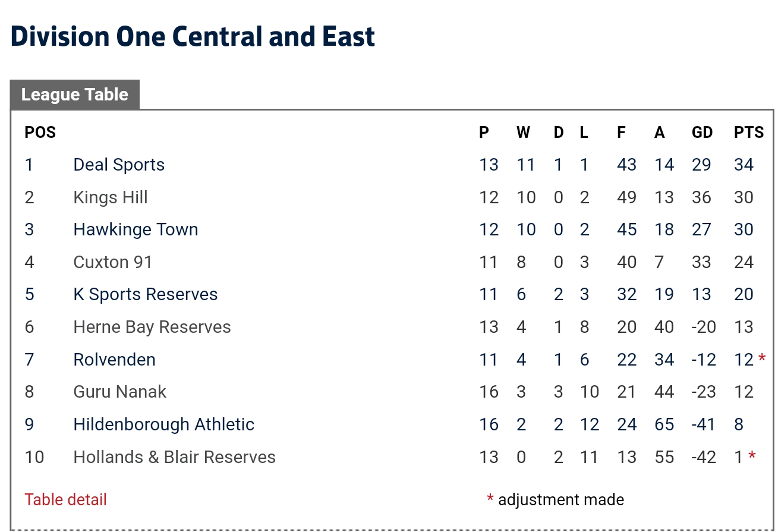Select Kings Hill team name

pyautogui.click(x=111, y=197)
